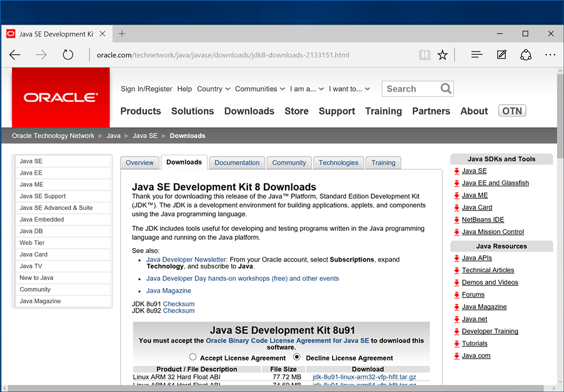Click red arrow beside Java EE and Glassfish
Image resolution: width=564 pixels, height=392 pixels.
(x=456, y=183)
